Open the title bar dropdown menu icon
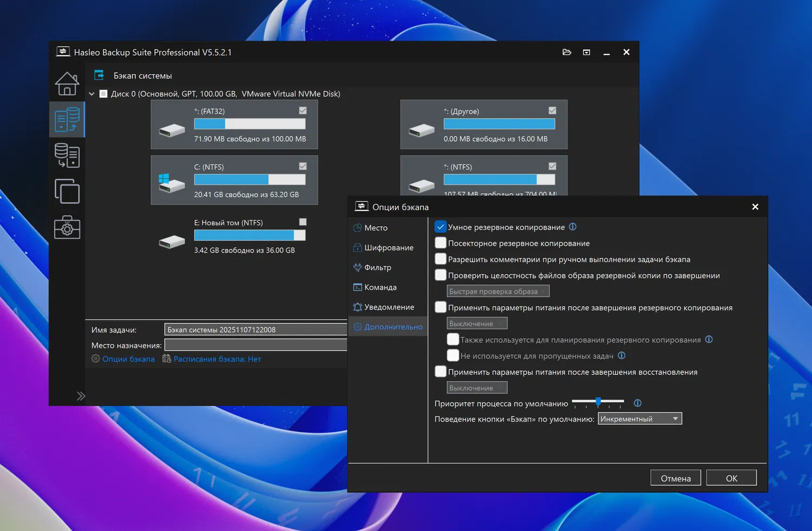Image resolution: width=812 pixels, height=531 pixels. click(586, 52)
